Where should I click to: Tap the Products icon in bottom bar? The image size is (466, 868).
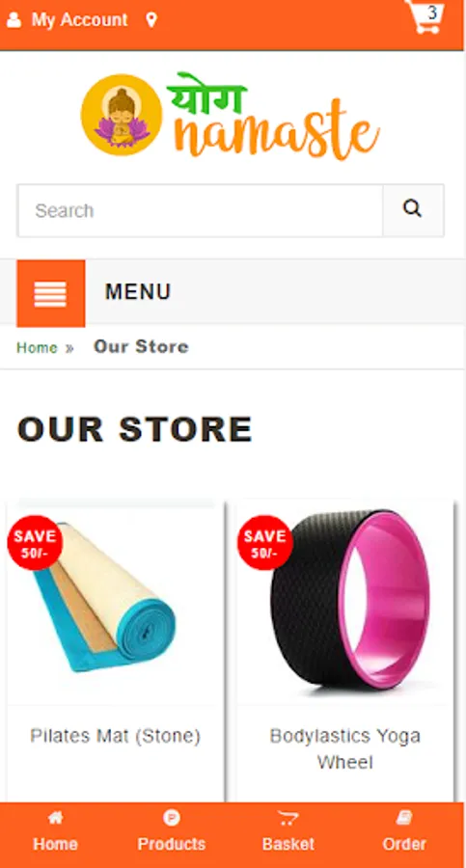(172, 817)
